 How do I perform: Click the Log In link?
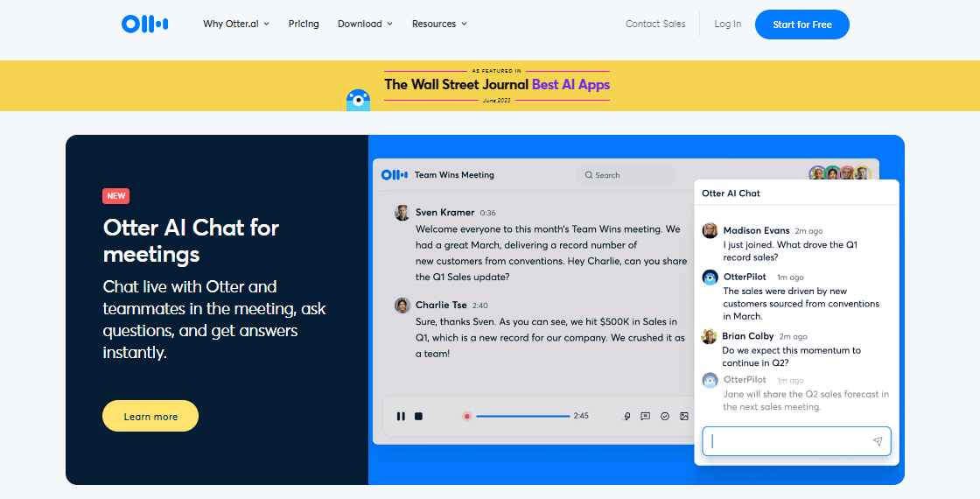click(727, 24)
